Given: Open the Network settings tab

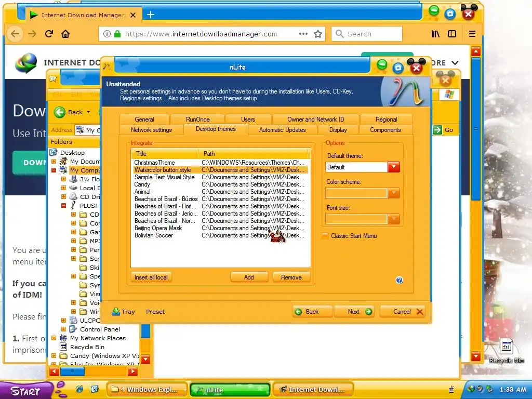Looking at the screenshot, I should pos(151,129).
